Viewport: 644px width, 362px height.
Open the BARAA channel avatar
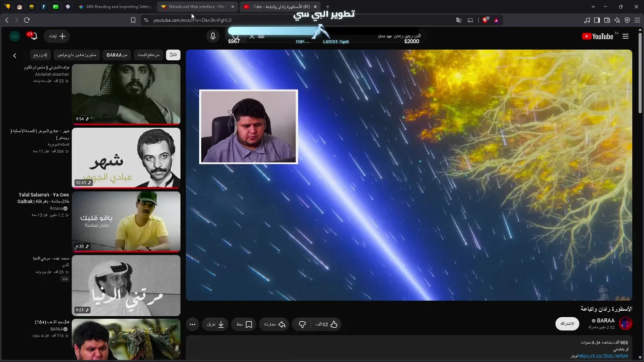[x=625, y=323]
